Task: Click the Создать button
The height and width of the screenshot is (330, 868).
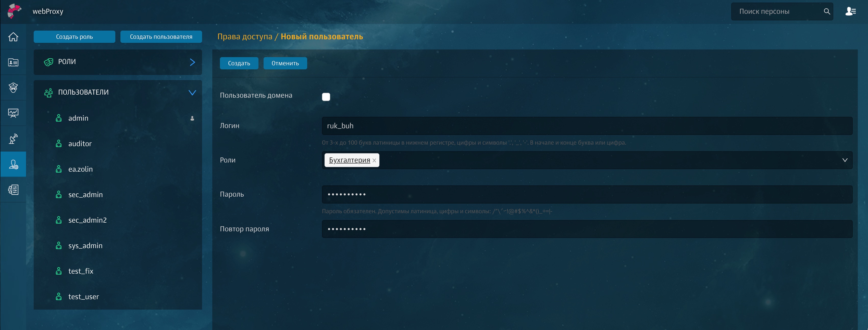Action: [x=239, y=63]
